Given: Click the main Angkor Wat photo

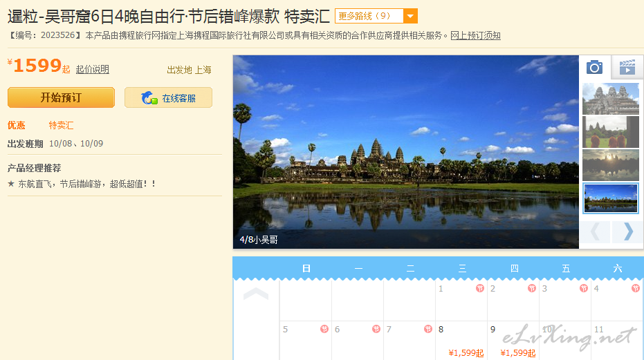Looking at the screenshot, I should pos(406,152).
